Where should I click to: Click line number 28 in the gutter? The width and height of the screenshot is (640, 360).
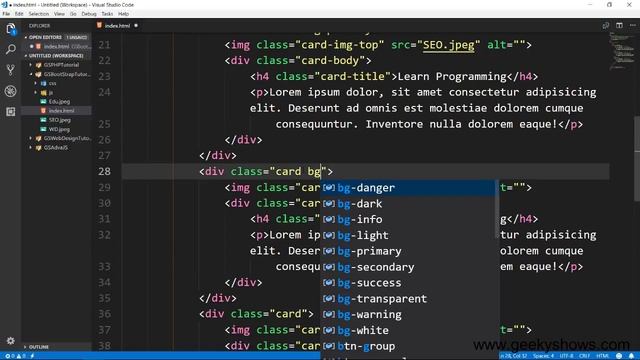pyautogui.click(x=104, y=171)
